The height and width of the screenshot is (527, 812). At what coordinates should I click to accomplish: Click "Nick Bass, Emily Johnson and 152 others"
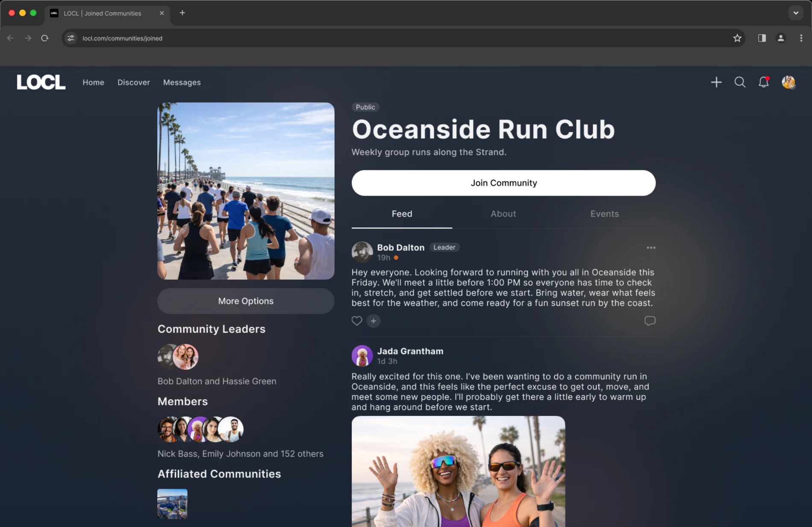[x=241, y=454]
